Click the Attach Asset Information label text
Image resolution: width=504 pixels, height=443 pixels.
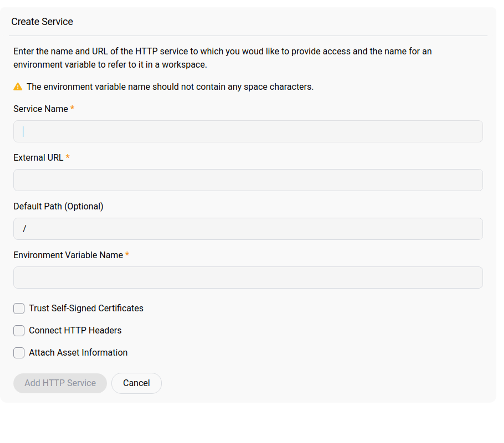pyautogui.click(x=78, y=353)
